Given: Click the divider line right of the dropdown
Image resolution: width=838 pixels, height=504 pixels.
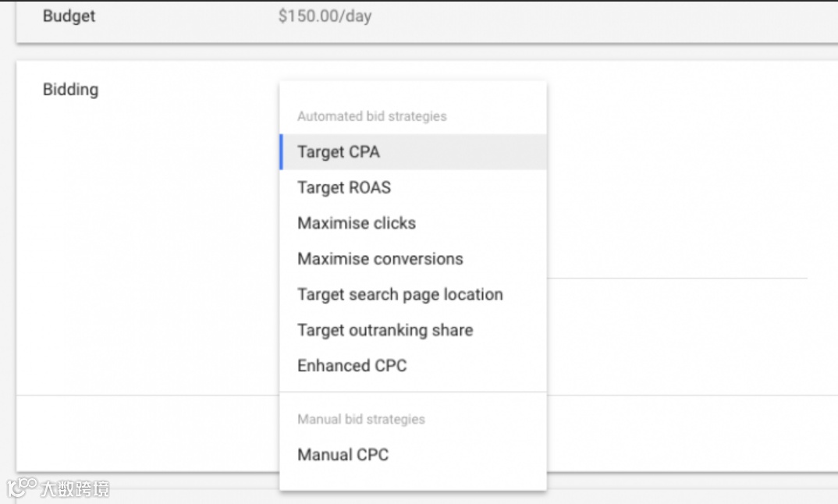Looking at the screenshot, I should pos(677,278).
